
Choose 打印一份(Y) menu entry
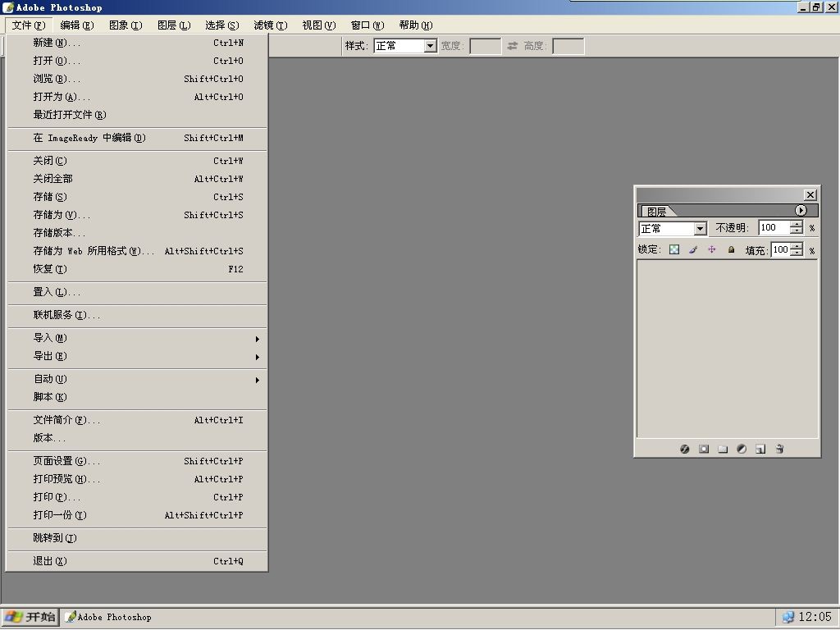[137, 515]
